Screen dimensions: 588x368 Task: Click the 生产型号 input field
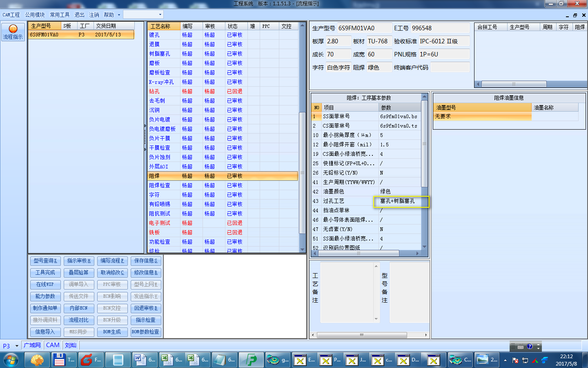[364, 28]
